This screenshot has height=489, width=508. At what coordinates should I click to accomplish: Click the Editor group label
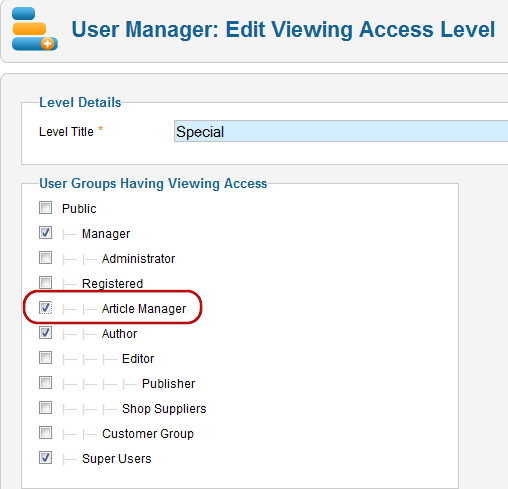(x=138, y=359)
